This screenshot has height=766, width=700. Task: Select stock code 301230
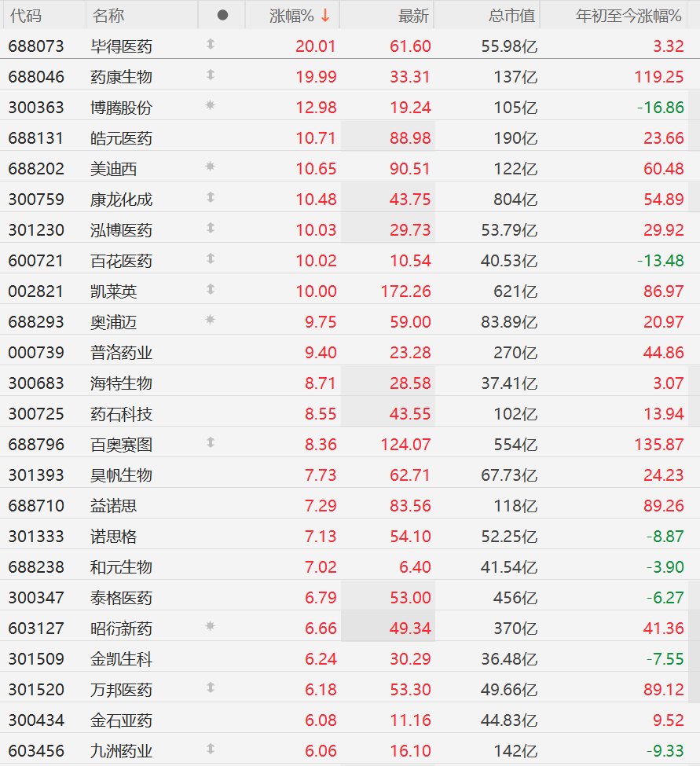point(36,229)
